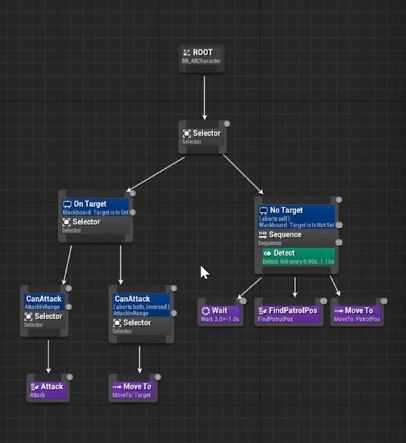Click the Wait task clock icon
This screenshot has width=406, height=443.
click(x=206, y=311)
